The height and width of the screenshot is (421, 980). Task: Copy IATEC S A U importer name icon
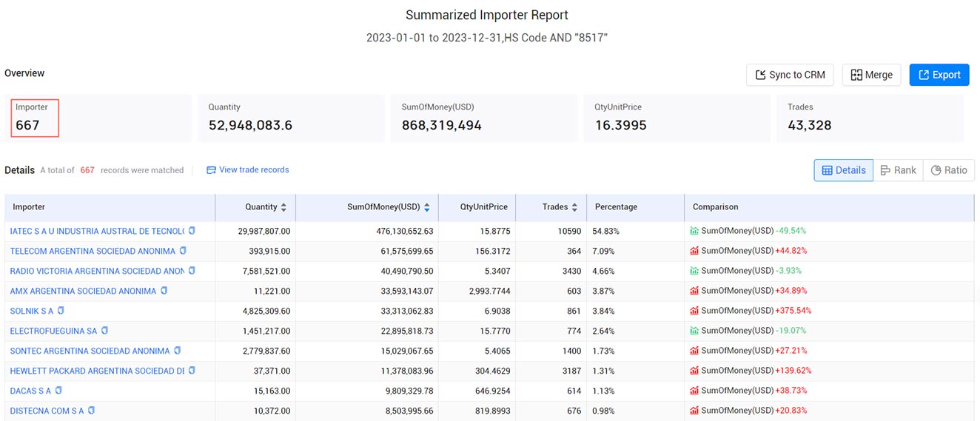click(x=192, y=231)
